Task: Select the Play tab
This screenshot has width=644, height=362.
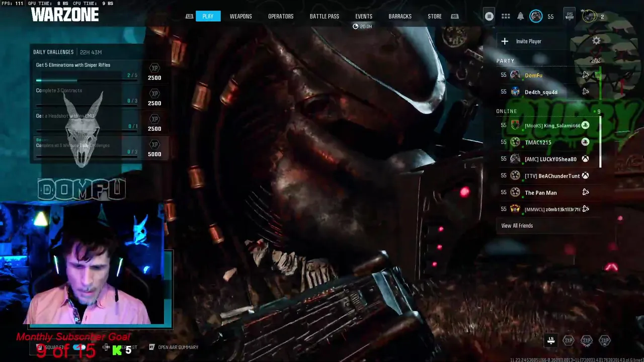Action: pyautogui.click(x=208, y=16)
